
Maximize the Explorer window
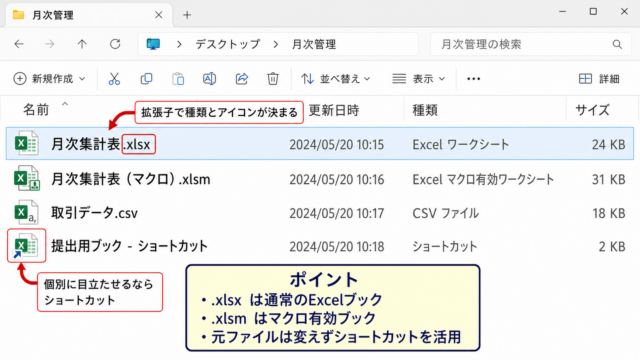(593, 11)
